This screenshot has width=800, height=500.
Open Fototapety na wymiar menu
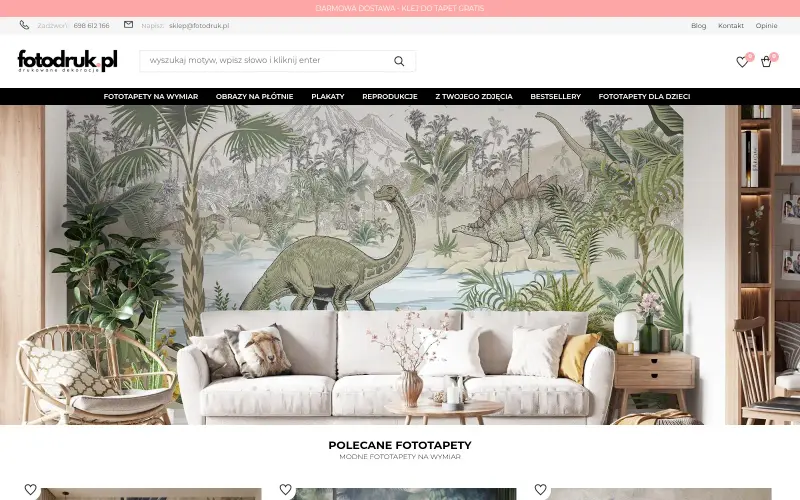(x=151, y=96)
